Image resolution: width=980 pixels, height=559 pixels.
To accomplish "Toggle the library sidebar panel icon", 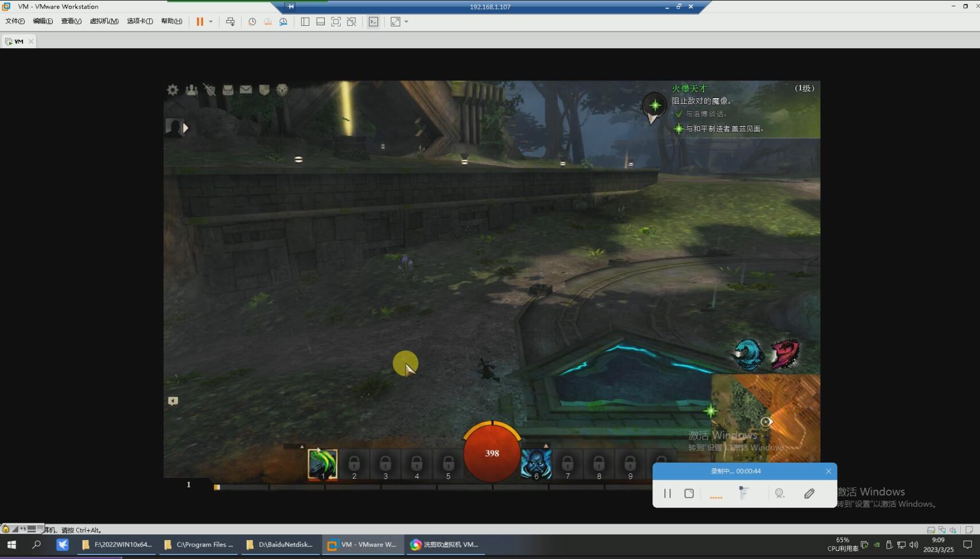I will (x=305, y=21).
